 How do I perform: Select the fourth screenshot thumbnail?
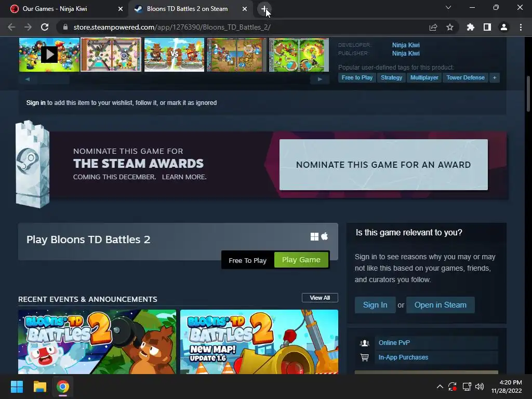[236, 55]
